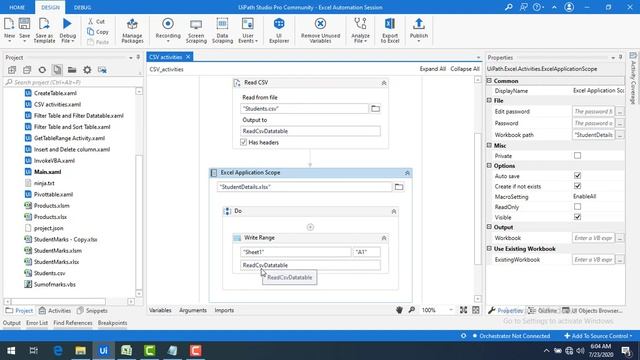Click the Publish icon
This screenshot has height=360, width=640.
click(419, 29)
